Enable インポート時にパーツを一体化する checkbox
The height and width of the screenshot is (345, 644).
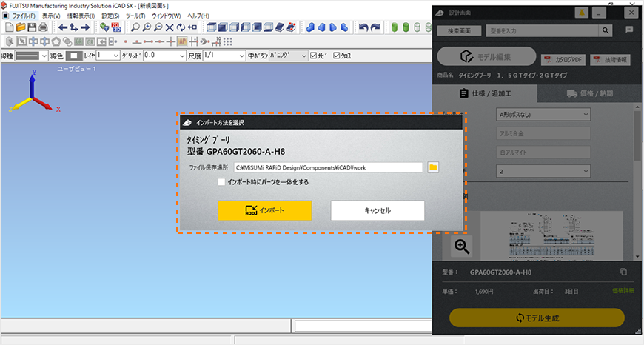pos(222,182)
